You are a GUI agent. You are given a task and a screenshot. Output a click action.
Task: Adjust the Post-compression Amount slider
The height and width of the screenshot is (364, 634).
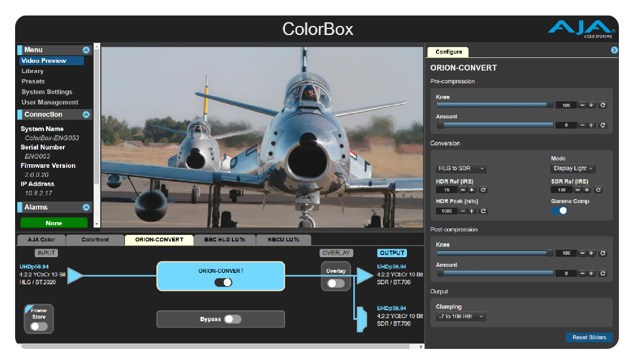pos(495,273)
